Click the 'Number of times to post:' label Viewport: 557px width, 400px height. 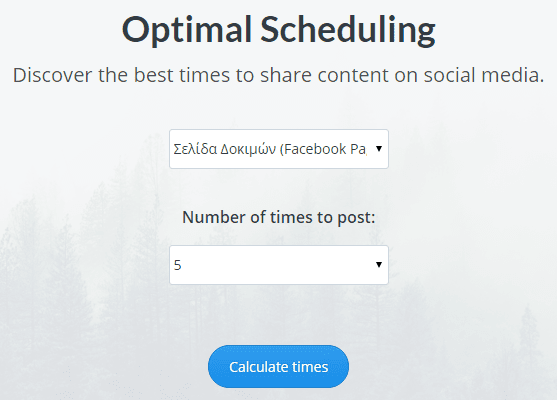[278, 217]
